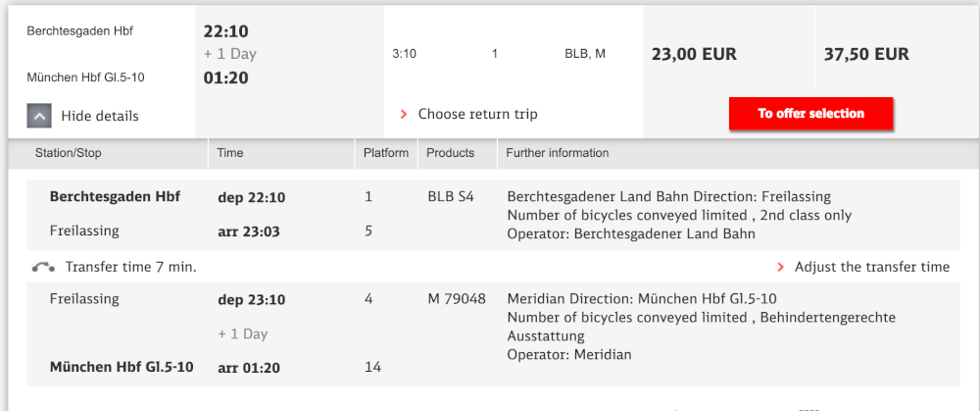Collapse details with the up-chevron icon
The width and height of the screenshot is (980, 411).
tap(39, 116)
